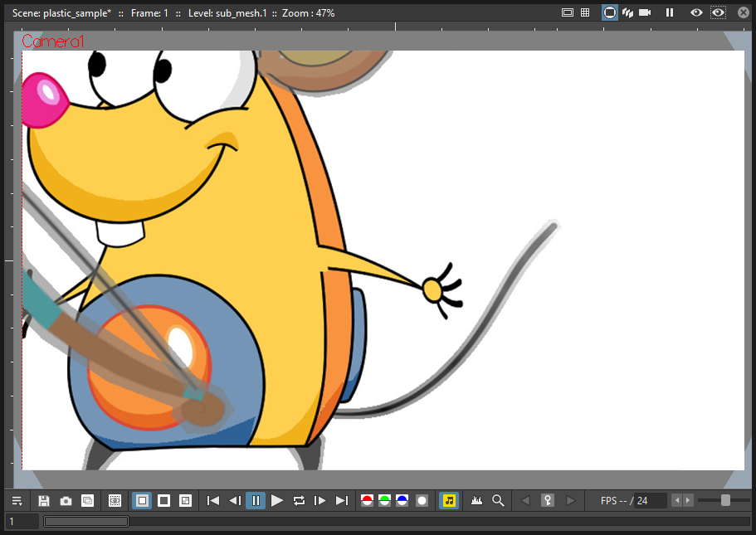Screen dimensions: 756x535
Task: Switch to 3D view icon
Action: 627,12
